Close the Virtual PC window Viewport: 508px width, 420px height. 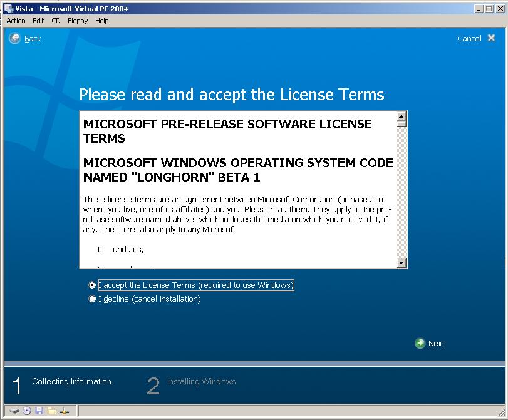click(x=500, y=9)
